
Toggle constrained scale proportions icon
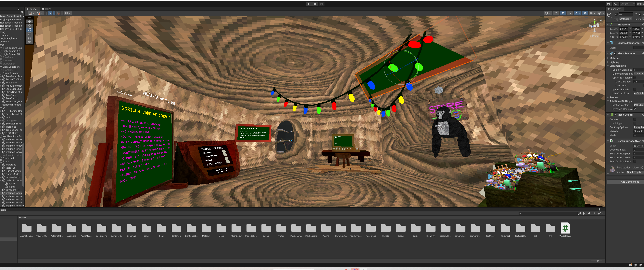(613, 37)
